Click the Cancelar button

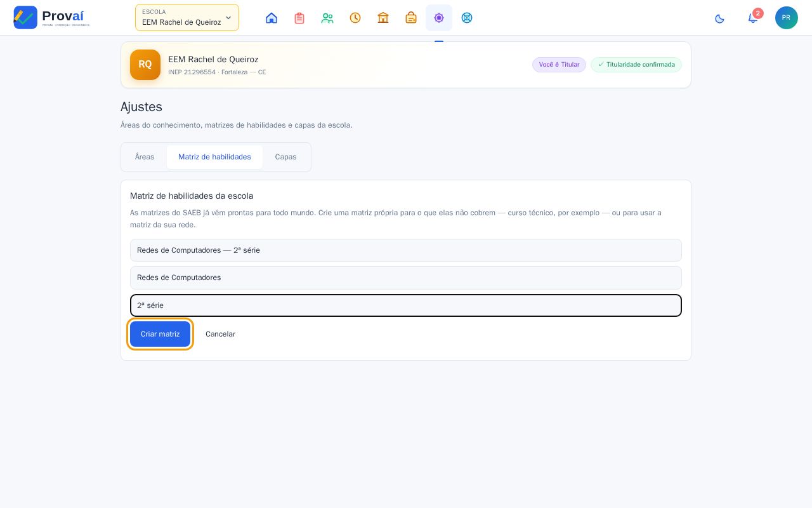[x=220, y=334]
